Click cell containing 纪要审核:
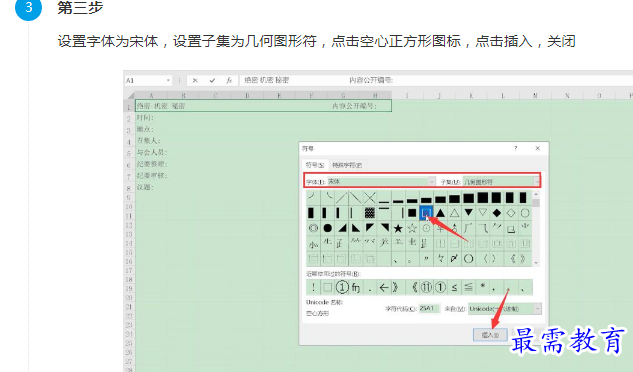Screen dimensions: 633x372 point(151,176)
